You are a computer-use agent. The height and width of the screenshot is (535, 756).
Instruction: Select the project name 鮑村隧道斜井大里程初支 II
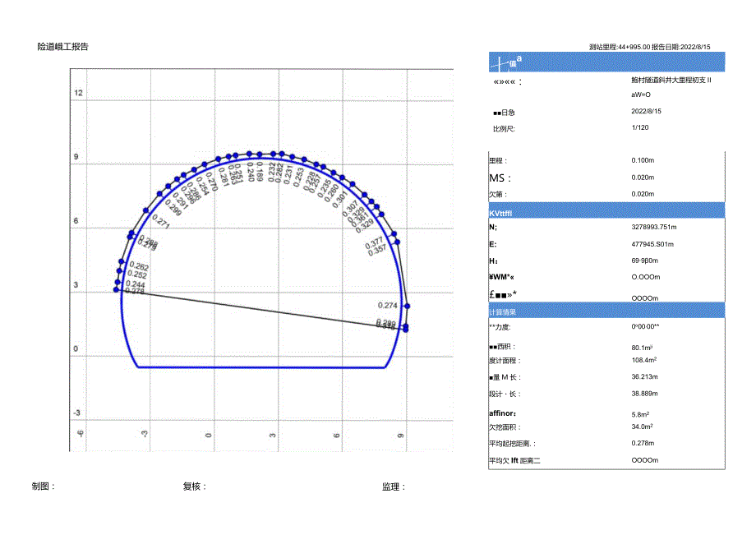[x=671, y=80]
